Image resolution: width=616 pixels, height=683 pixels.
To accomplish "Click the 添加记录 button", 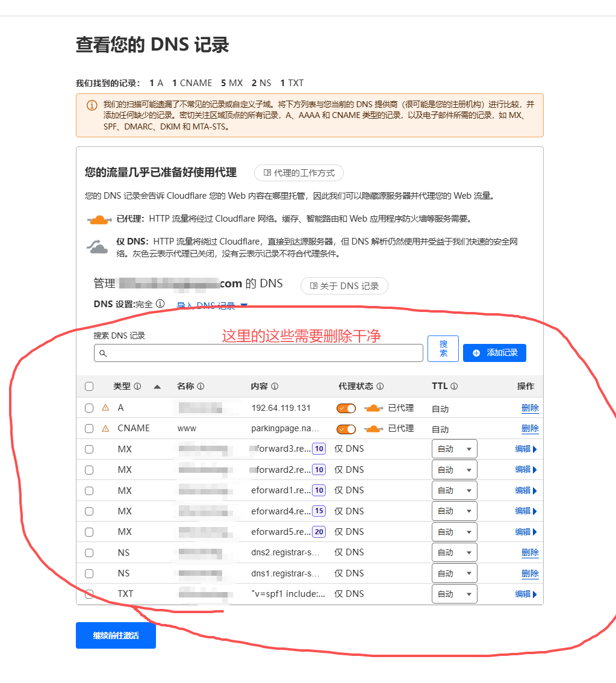I will 494,352.
